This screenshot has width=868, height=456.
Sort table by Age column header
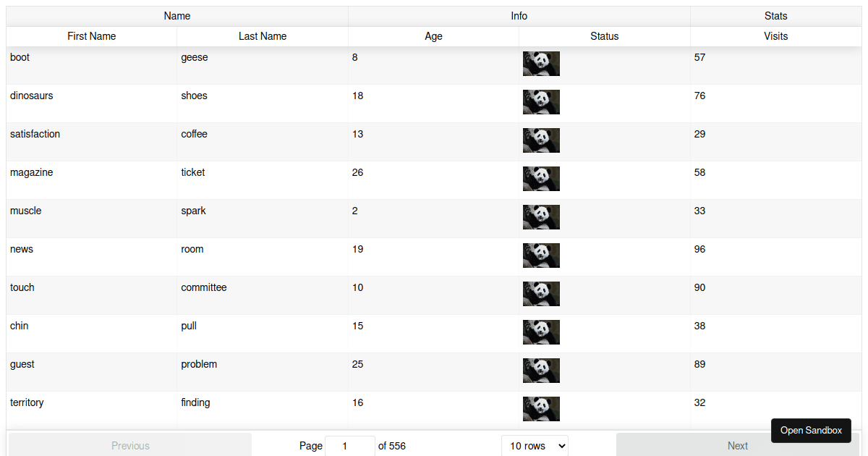[x=433, y=36]
